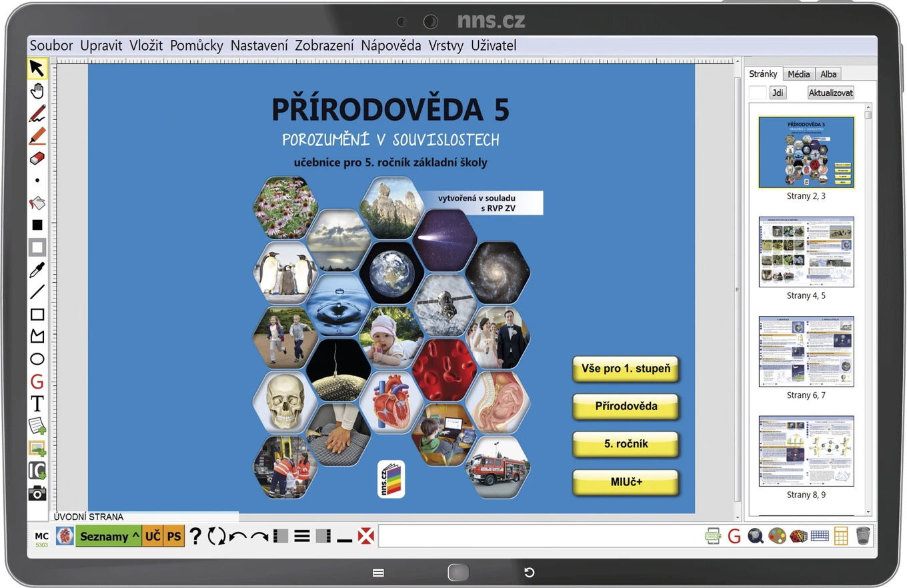
Task: Click the color palette icon
Action: click(x=777, y=535)
